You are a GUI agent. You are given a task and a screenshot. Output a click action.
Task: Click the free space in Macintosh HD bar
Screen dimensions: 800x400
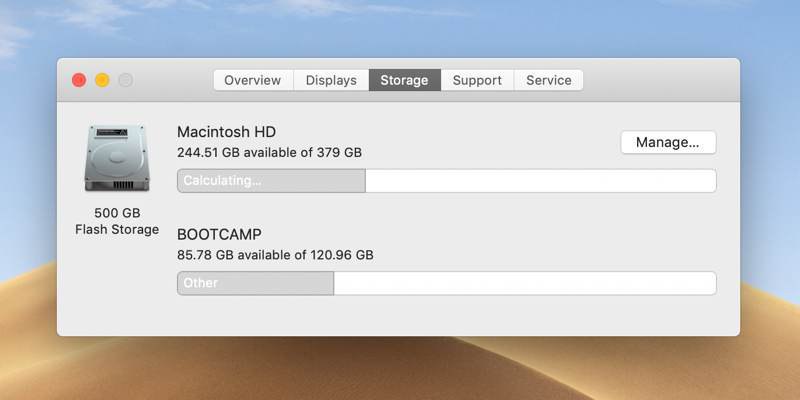pyautogui.click(x=541, y=181)
